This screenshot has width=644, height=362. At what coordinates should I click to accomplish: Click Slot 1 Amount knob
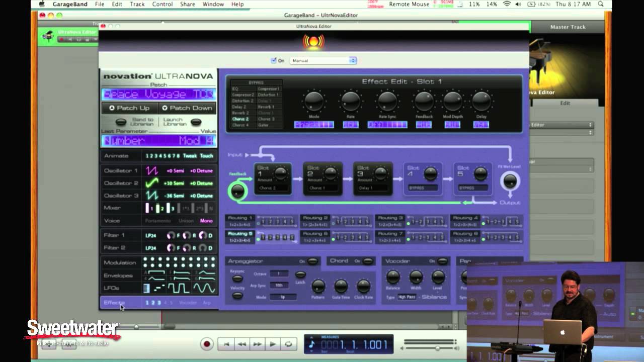[281, 173]
